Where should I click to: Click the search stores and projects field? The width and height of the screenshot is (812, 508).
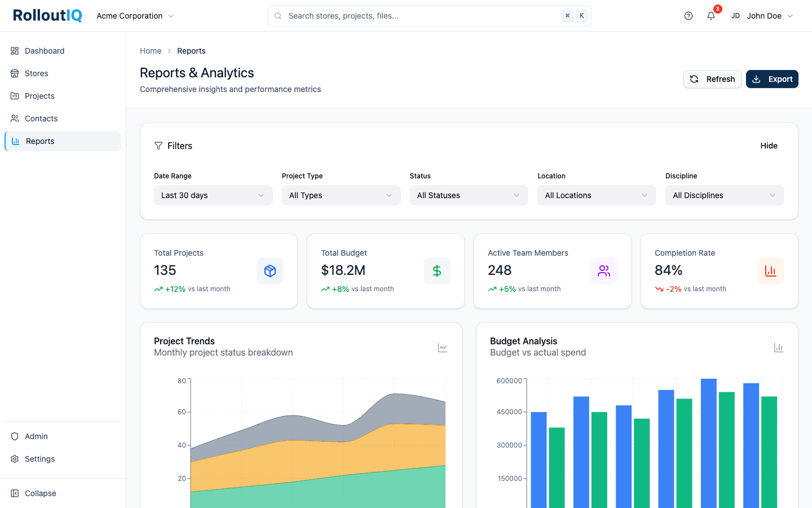(x=429, y=15)
